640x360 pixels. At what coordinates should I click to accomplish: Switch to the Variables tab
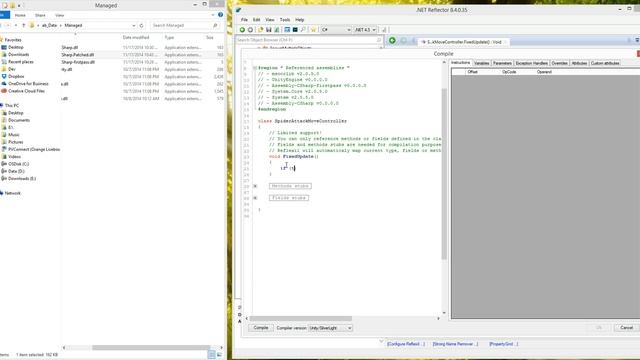[482, 63]
